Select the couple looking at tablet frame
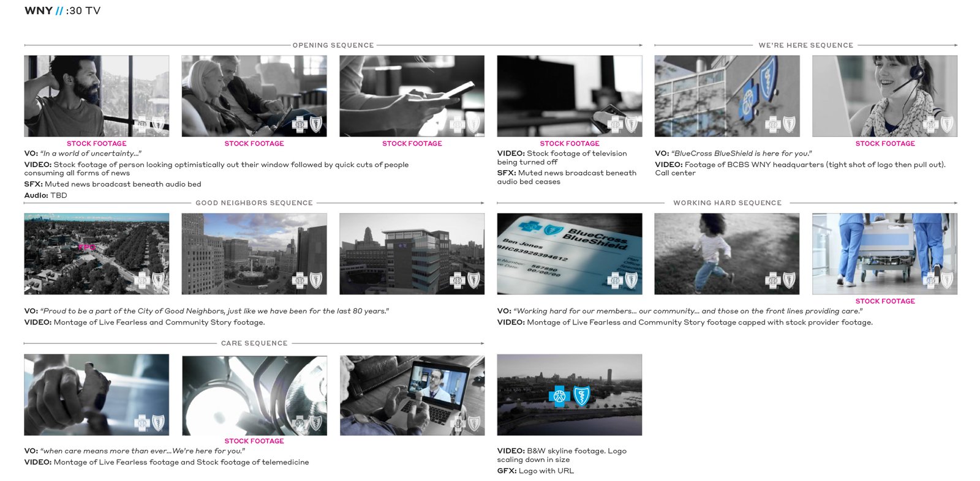 click(x=254, y=96)
